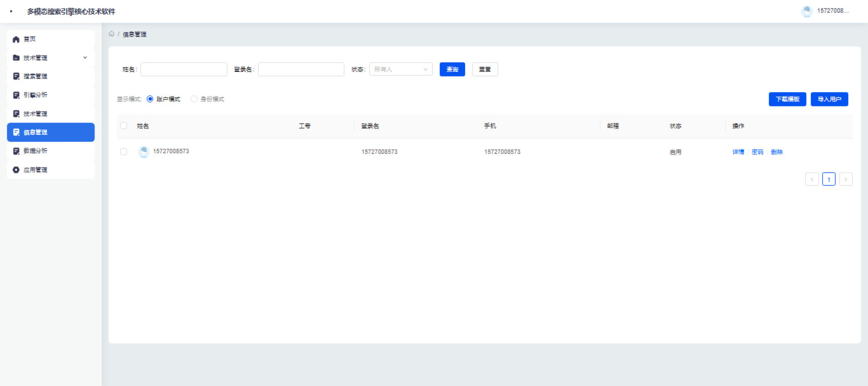This screenshot has width=868, height=386.
Task: Click the 姓名 search input field
Action: (184, 69)
